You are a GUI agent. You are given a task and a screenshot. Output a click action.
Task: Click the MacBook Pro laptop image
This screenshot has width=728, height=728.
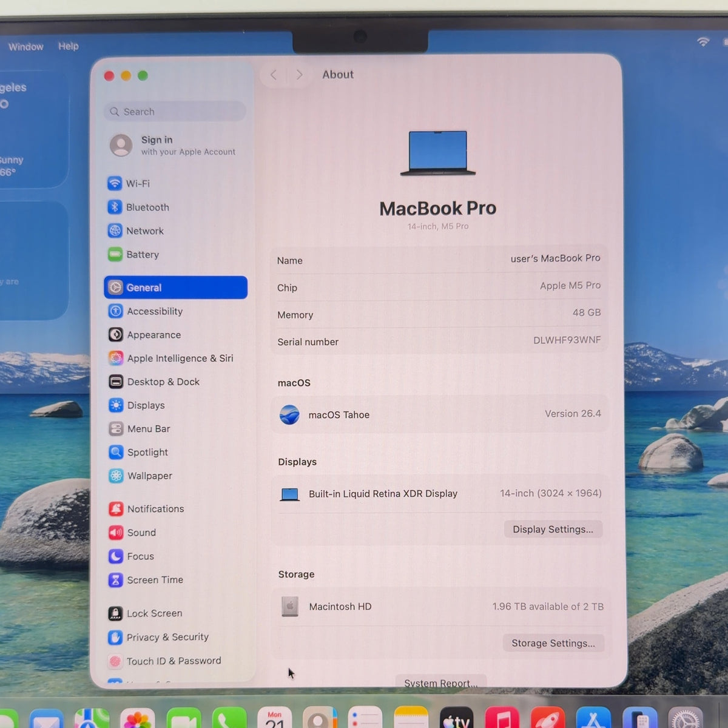[x=438, y=153]
